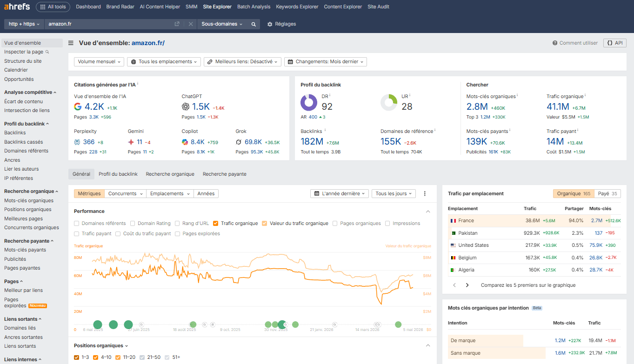Image resolution: width=634 pixels, height=364 pixels.
Task: Check the Domaines référents checkbox
Action: [77, 224]
